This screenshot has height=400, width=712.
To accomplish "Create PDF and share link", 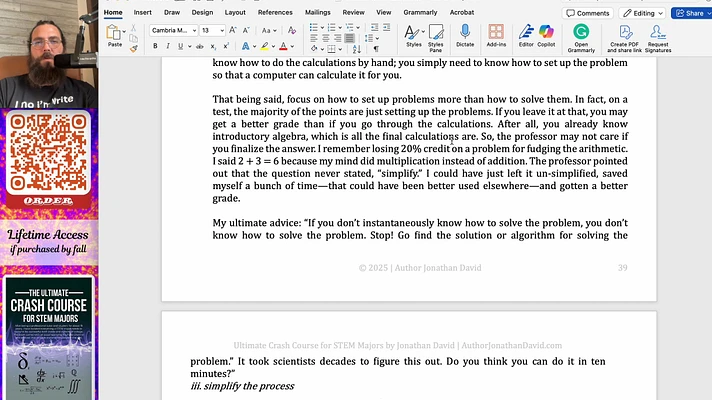I will click(625, 39).
